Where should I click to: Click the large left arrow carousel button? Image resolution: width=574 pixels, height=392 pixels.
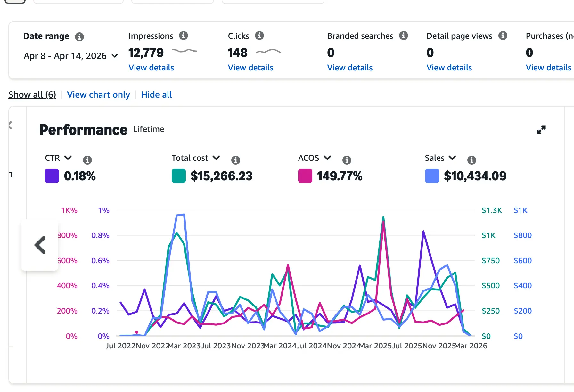point(40,245)
